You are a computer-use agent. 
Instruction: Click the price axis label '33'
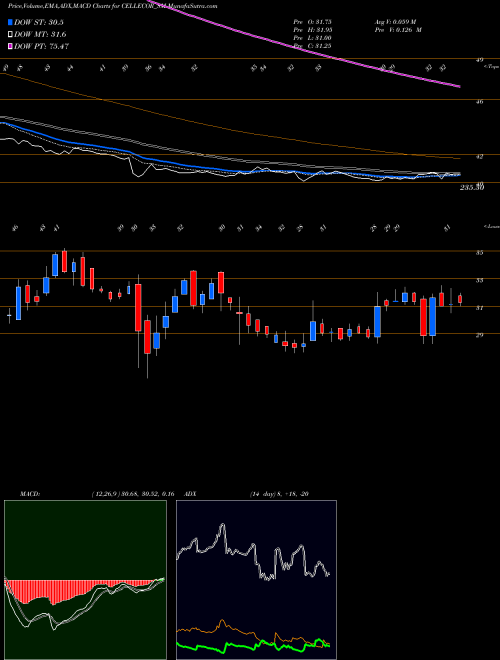pyautogui.click(x=479, y=280)
